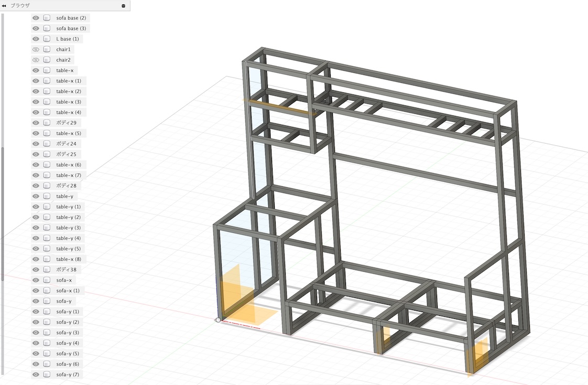This screenshot has width=588, height=385.
Task: Select sofa base (2) in browser tree
Action: (71, 18)
